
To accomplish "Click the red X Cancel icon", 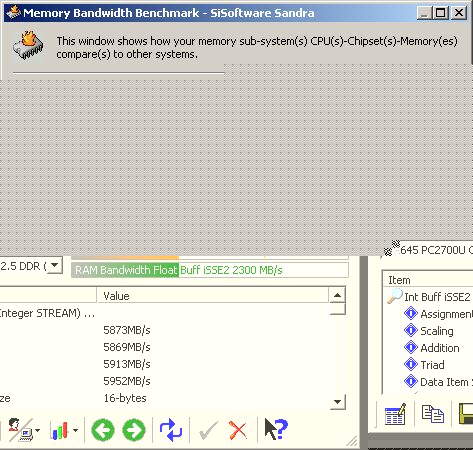I will coord(238,430).
